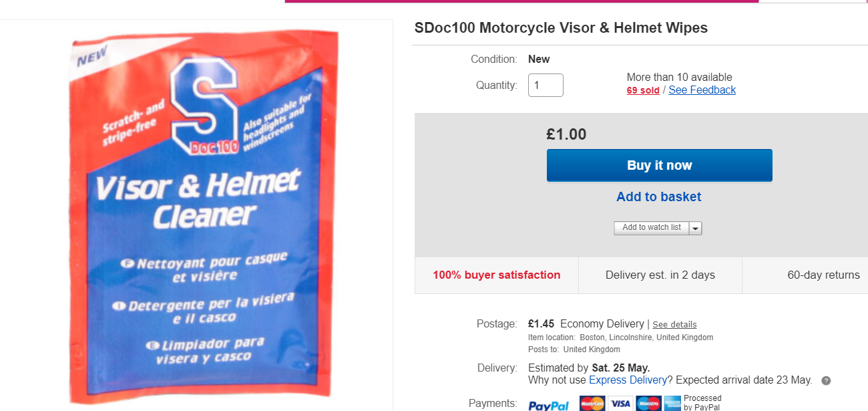This screenshot has width=868, height=411.
Task: Focus the Quantity input field
Action: pos(546,86)
